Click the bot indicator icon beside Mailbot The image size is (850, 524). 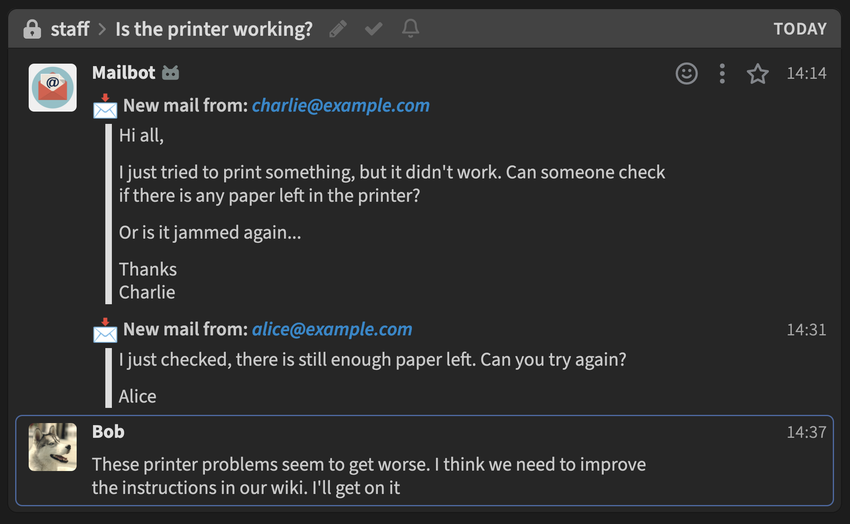pyautogui.click(x=172, y=73)
